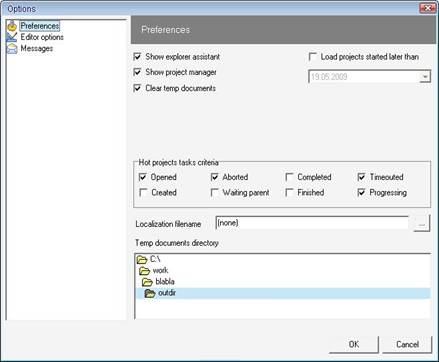Disable Clear temp documents checkbox
Image resolution: width=439 pixels, height=362 pixels.
point(137,88)
